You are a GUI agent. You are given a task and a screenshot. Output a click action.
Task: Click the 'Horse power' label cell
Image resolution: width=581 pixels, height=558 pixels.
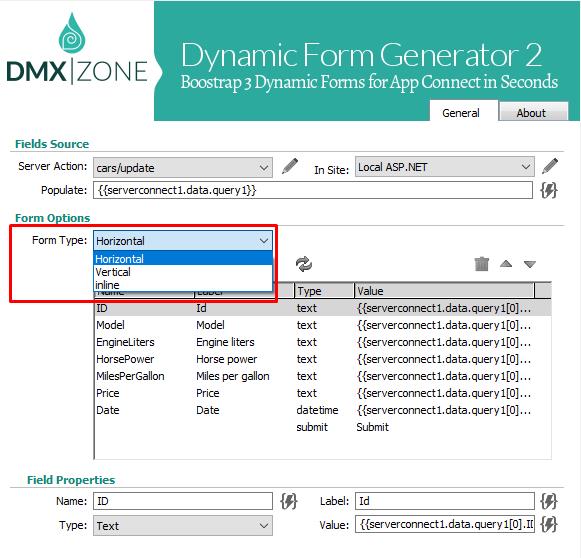(226, 359)
